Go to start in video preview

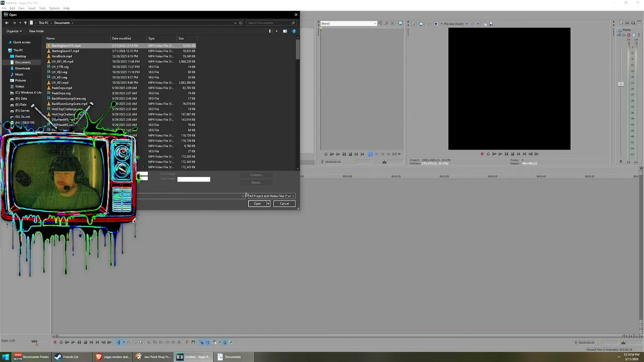518,154
